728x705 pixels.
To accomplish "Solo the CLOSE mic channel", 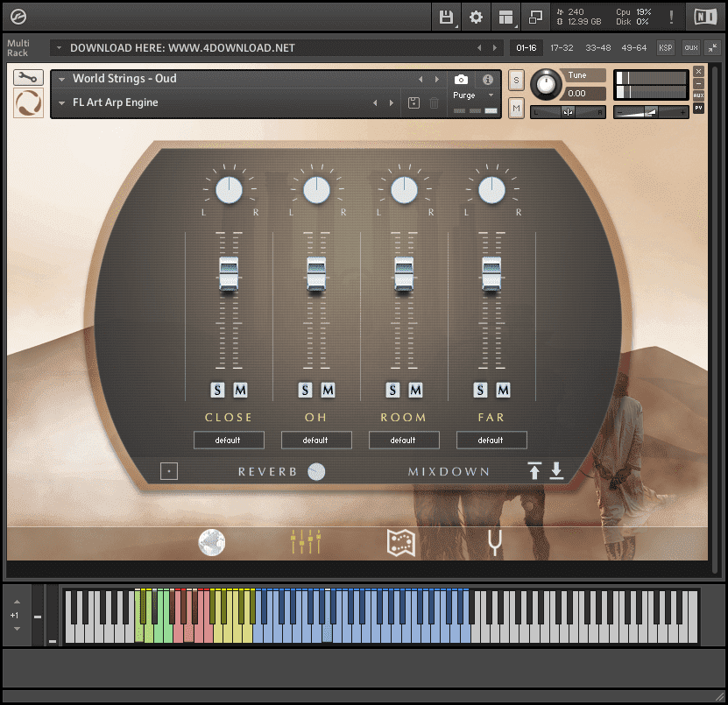I will 218,390.
